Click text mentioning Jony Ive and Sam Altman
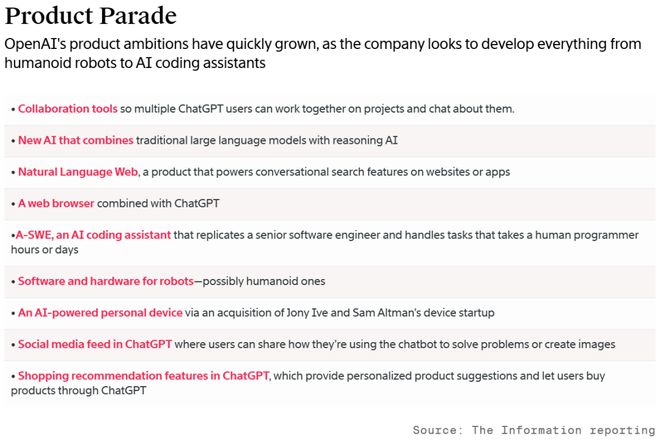 (x=340, y=313)
